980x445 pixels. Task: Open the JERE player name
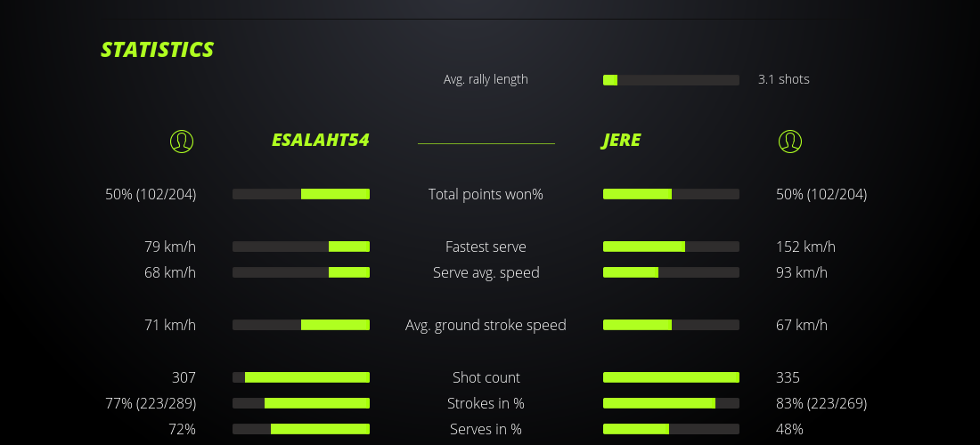point(621,141)
